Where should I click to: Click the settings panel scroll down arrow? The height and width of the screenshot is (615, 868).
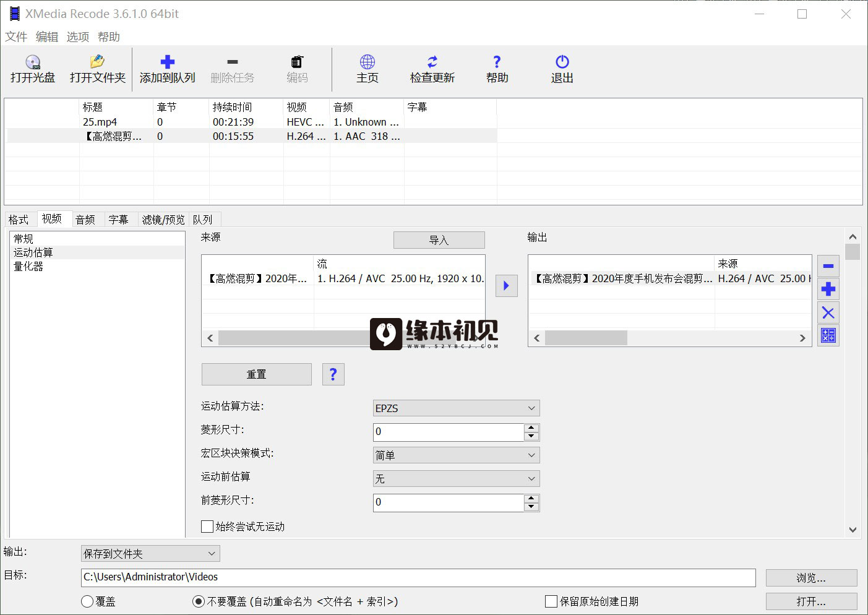click(853, 530)
